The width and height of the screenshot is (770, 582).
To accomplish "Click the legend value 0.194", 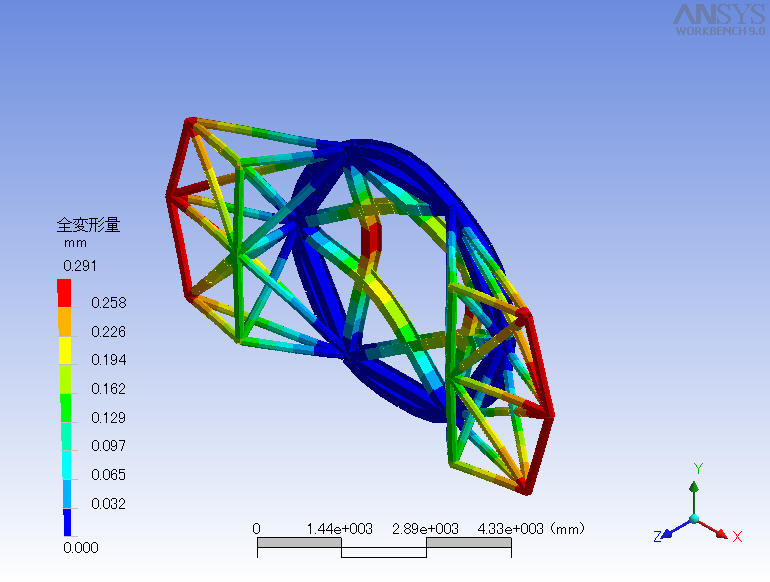I will pos(109,360).
